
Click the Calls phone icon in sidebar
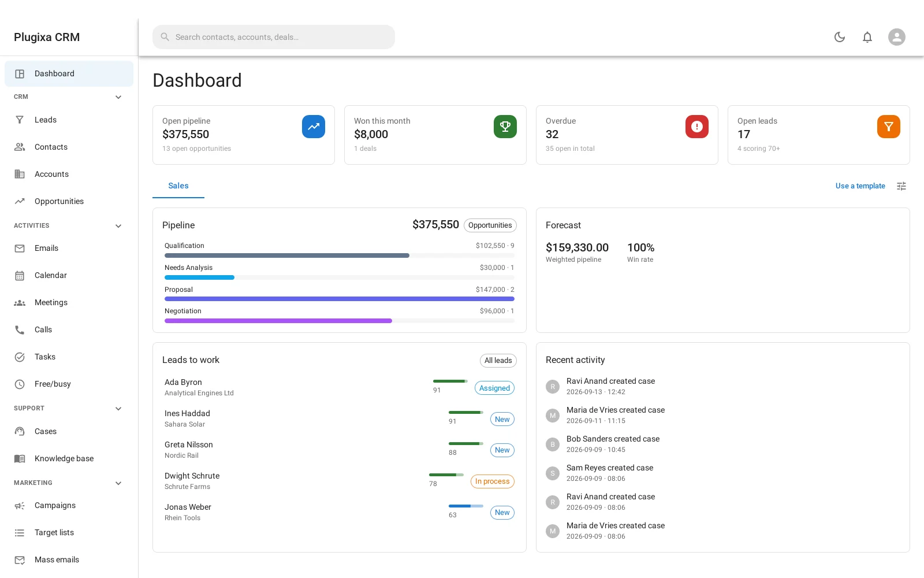pyautogui.click(x=20, y=330)
